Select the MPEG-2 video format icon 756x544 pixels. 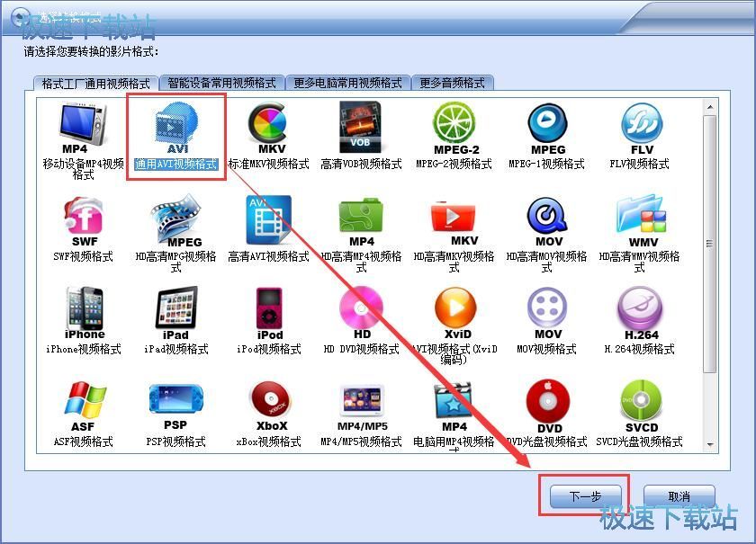click(x=454, y=129)
